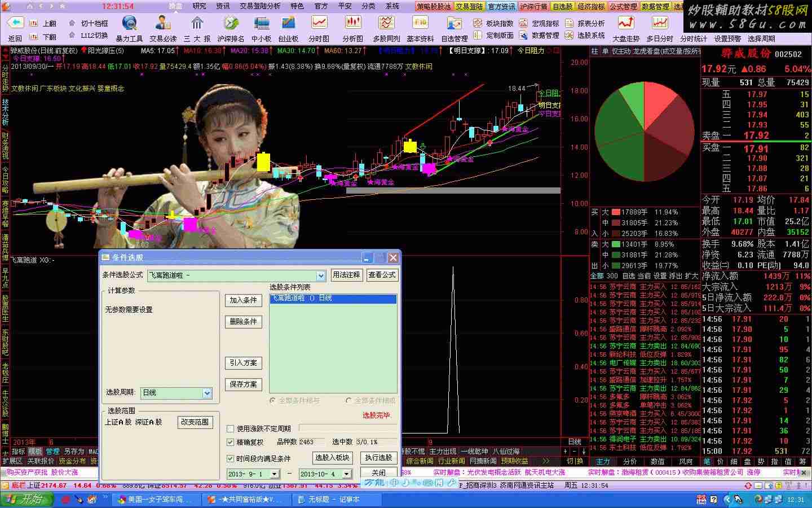Image resolution: width=812 pixels, height=508 pixels.
Task: Click the 选股系统 toolbar icon
Action: tap(569, 35)
